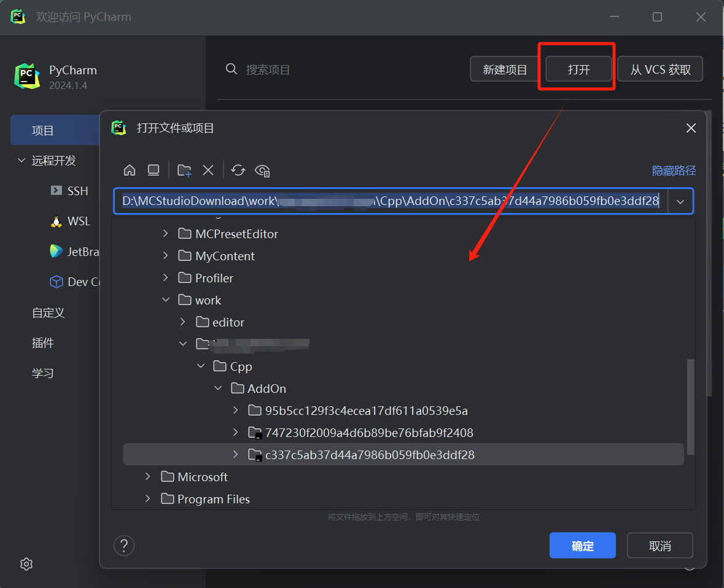724x588 pixels.
Task: Click the 搜索项目 search field
Action: coord(268,70)
